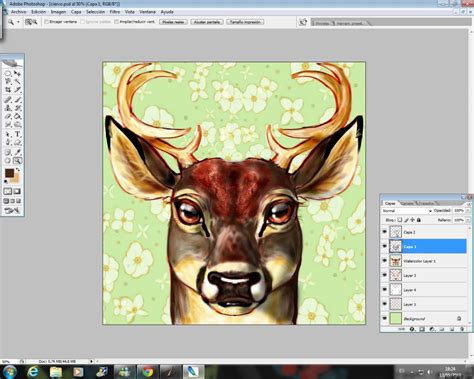Select the Brush tool

[x=17, y=100]
